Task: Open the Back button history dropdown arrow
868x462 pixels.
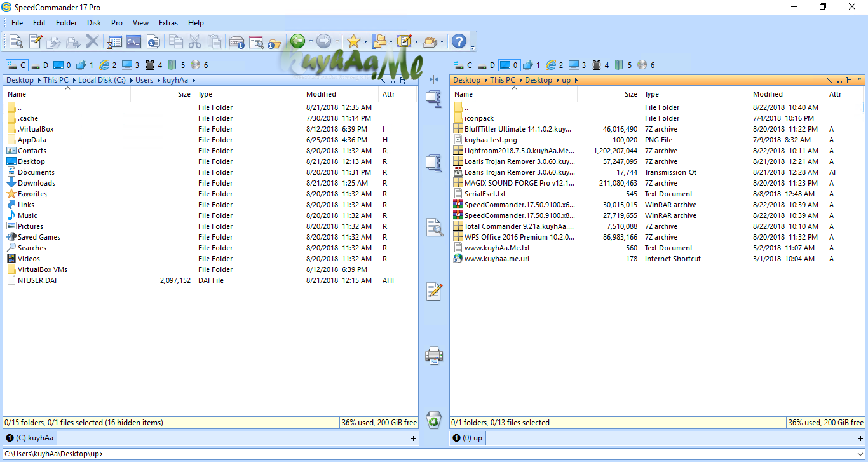Action: coord(311,42)
